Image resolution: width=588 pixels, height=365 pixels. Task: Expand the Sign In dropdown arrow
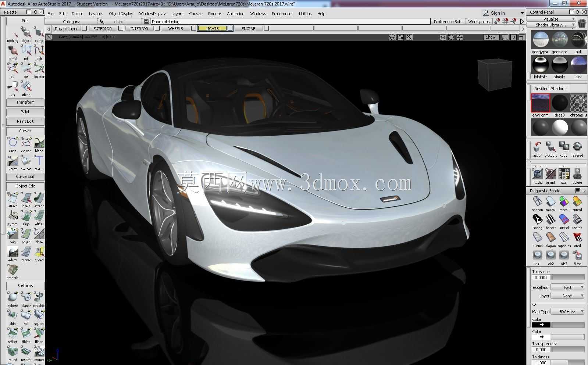[522, 13]
